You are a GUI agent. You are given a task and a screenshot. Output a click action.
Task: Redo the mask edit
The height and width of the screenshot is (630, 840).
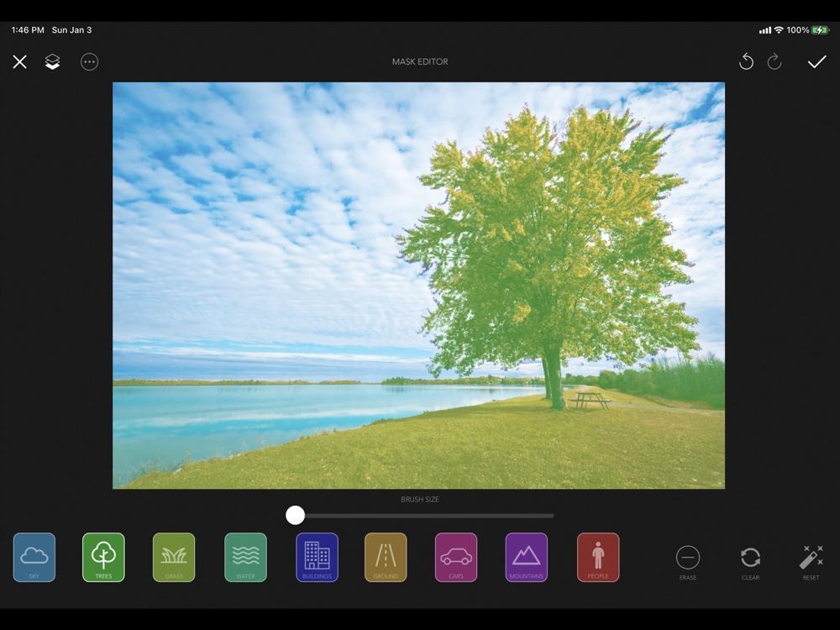774,62
